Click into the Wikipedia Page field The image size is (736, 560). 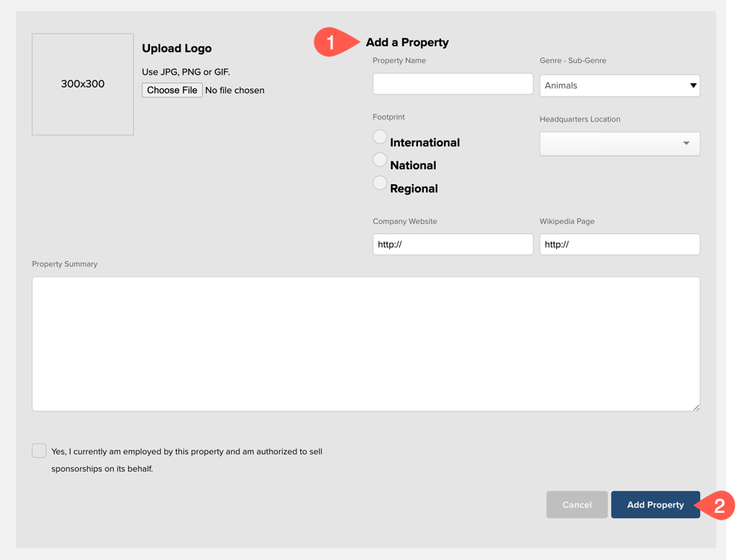[619, 244]
